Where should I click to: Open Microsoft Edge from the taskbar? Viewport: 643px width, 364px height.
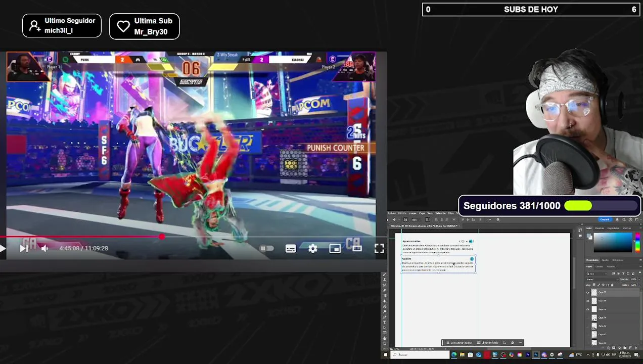coord(454,355)
